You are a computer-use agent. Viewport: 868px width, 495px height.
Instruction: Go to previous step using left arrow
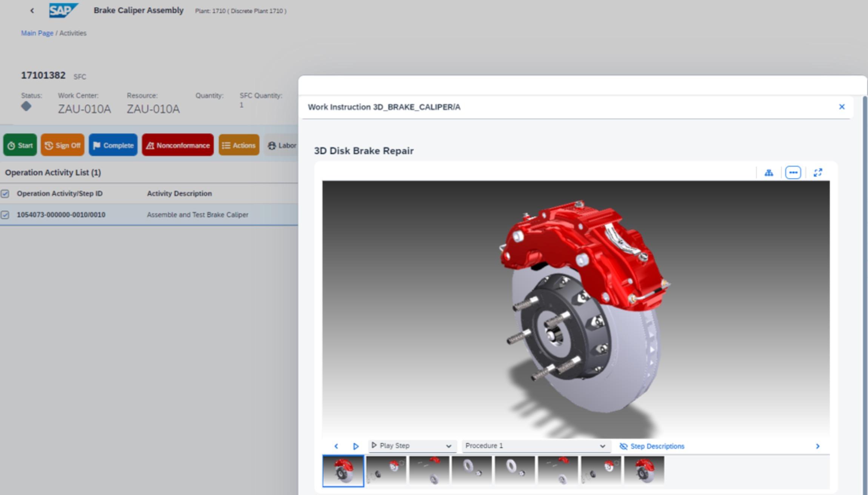pos(336,446)
